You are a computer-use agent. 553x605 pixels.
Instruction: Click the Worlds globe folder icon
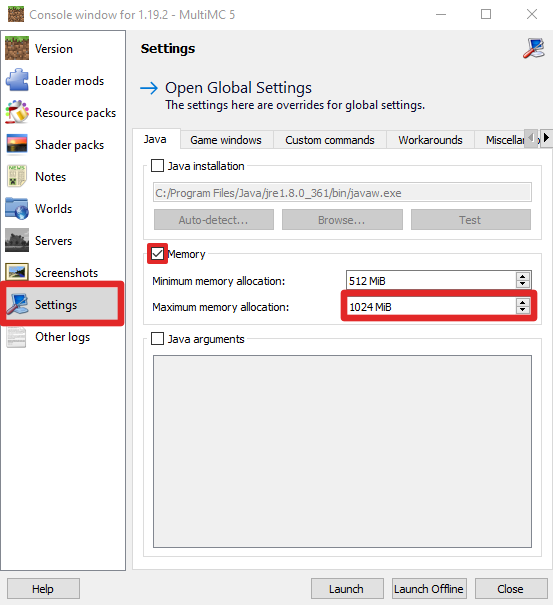click(17, 208)
